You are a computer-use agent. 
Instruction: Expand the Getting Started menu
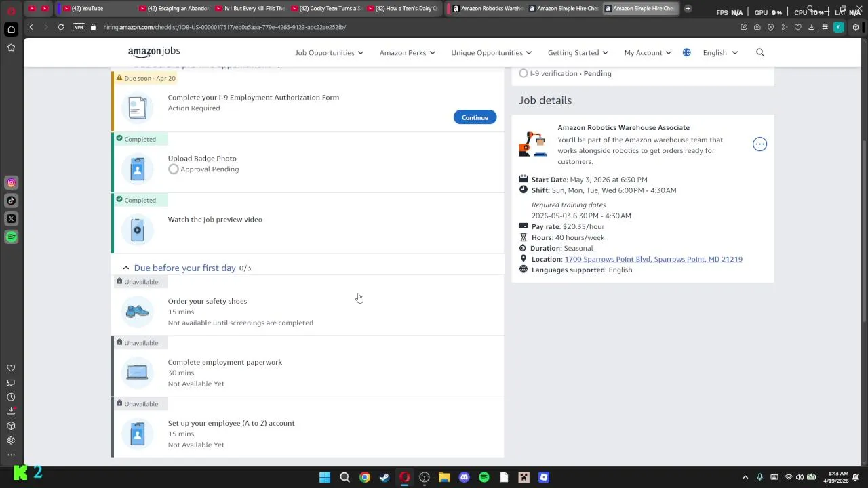(578, 52)
